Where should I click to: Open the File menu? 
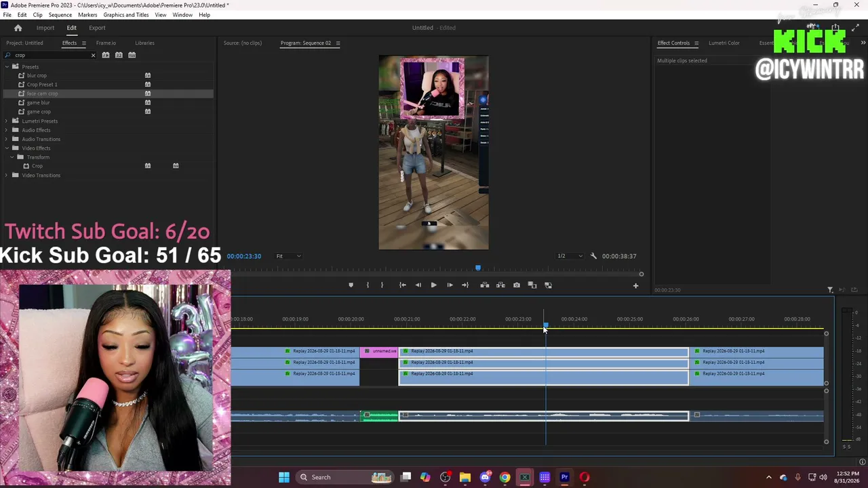click(7, 15)
